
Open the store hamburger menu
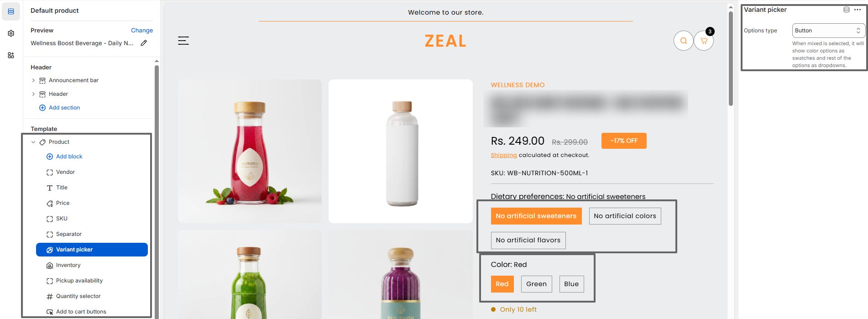183,41
